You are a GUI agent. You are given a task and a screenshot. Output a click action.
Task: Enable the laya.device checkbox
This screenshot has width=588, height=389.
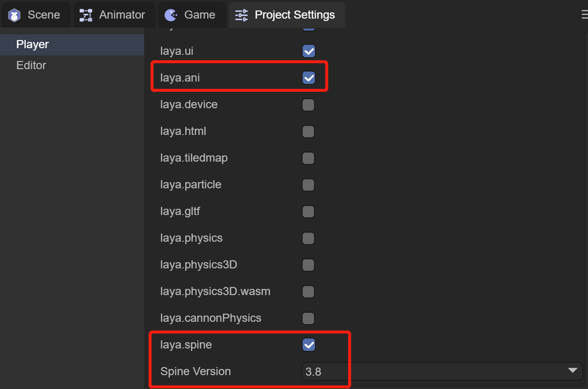pos(309,104)
